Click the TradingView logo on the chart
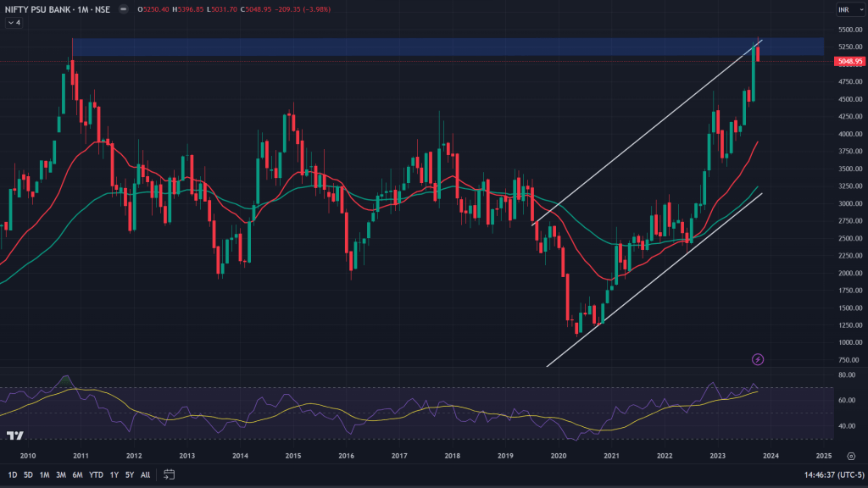This screenshot has height=488, width=868. pos(14,435)
